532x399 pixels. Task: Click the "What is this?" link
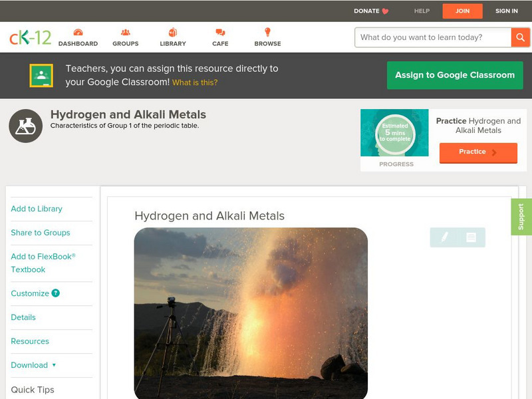pos(195,83)
